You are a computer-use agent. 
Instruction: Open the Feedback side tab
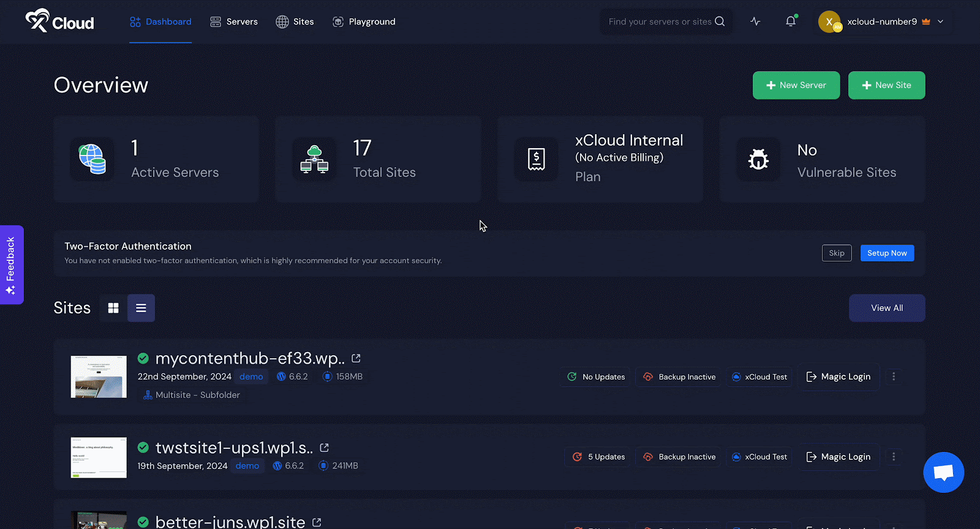coord(11,264)
